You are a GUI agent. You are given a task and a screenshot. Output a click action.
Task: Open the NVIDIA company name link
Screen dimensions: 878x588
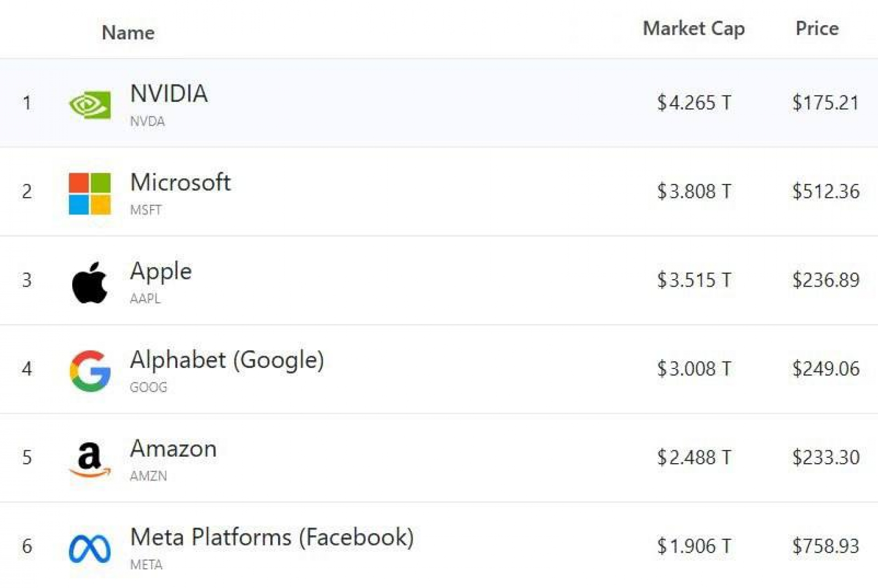coord(169,94)
